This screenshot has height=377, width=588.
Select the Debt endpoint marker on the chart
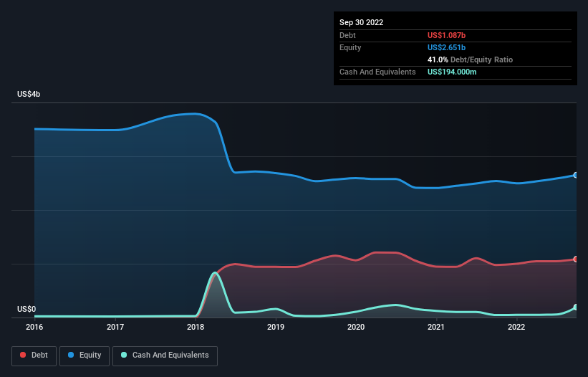click(x=576, y=259)
